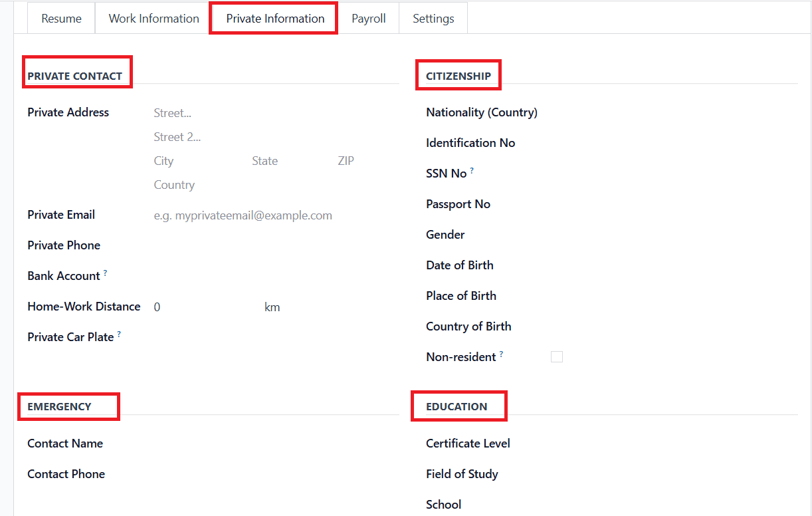Click the Bank Account help tooltip icon
This screenshot has width=812, height=516.
tap(105, 273)
